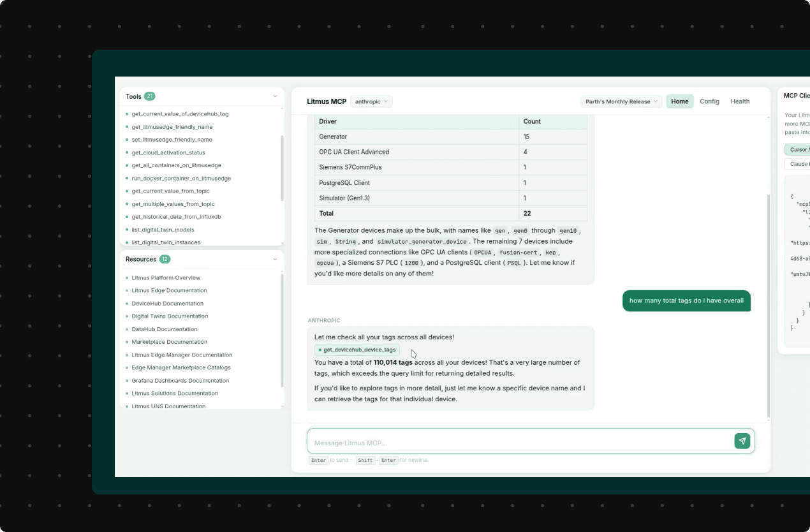The height and width of the screenshot is (532, 810).
Task: Select get_multiple_values_from_topic tool
Action: pos(173,204)
